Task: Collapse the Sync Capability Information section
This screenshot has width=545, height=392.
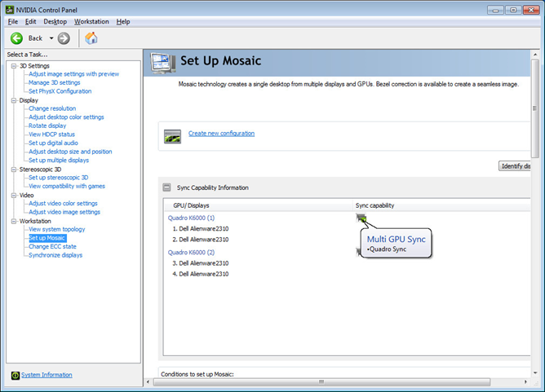Action: 167,187
